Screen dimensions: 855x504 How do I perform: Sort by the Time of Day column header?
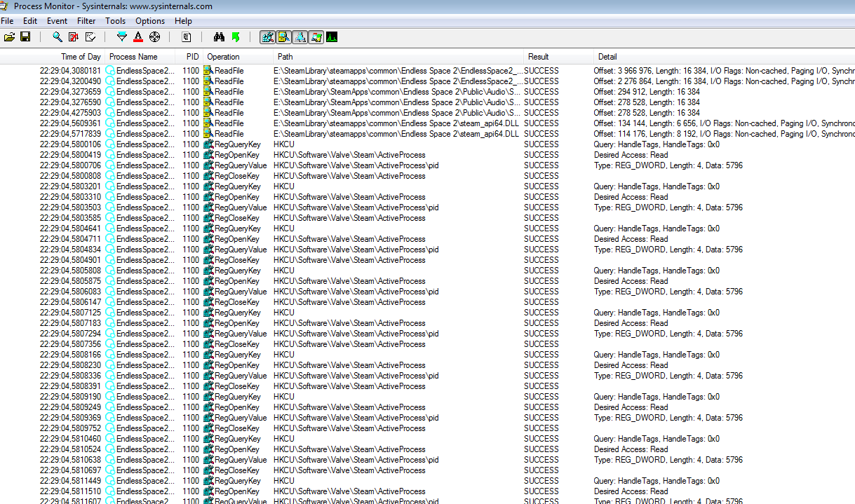pos(80,57)
